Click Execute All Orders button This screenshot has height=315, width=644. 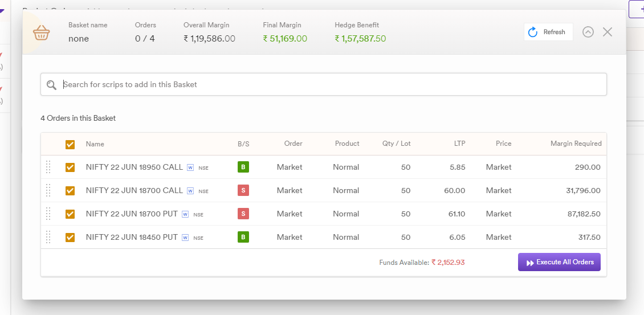tap(559, 262)
